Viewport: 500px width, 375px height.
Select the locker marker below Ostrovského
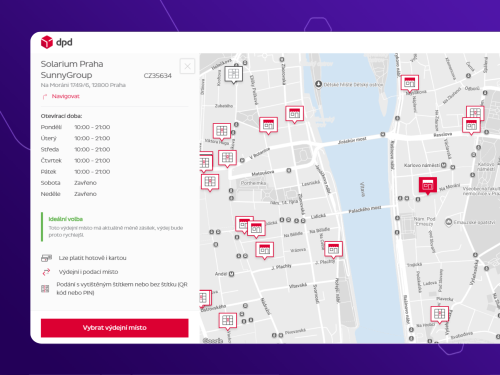[x=228, y=321]
